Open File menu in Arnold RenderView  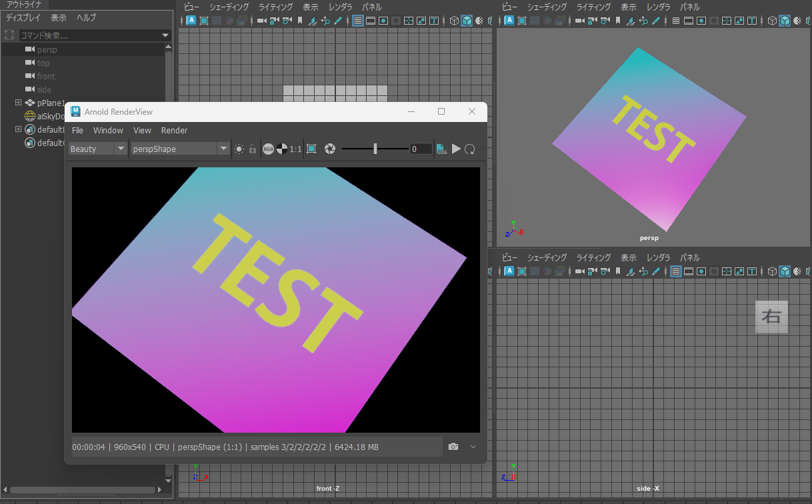coord(77,130)
